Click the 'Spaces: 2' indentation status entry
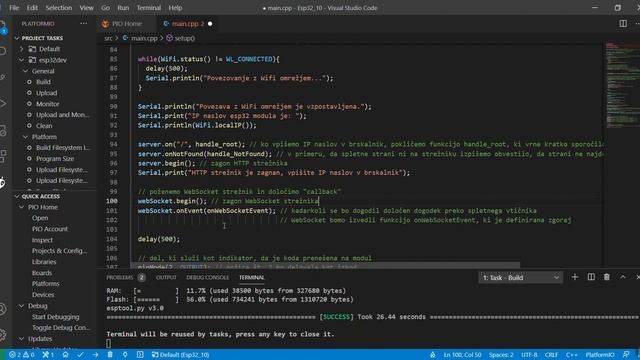640x360 pixels. point(501,355)
